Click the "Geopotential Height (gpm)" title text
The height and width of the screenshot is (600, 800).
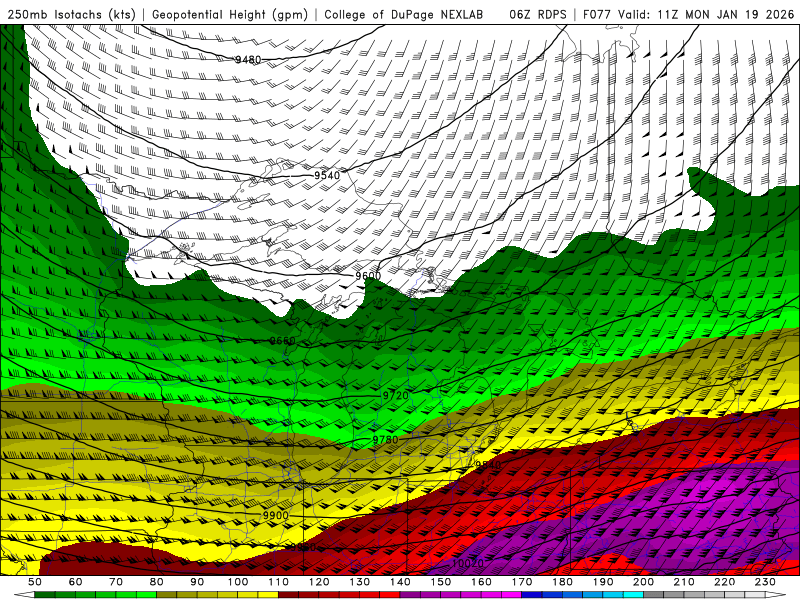click(230, 14)
